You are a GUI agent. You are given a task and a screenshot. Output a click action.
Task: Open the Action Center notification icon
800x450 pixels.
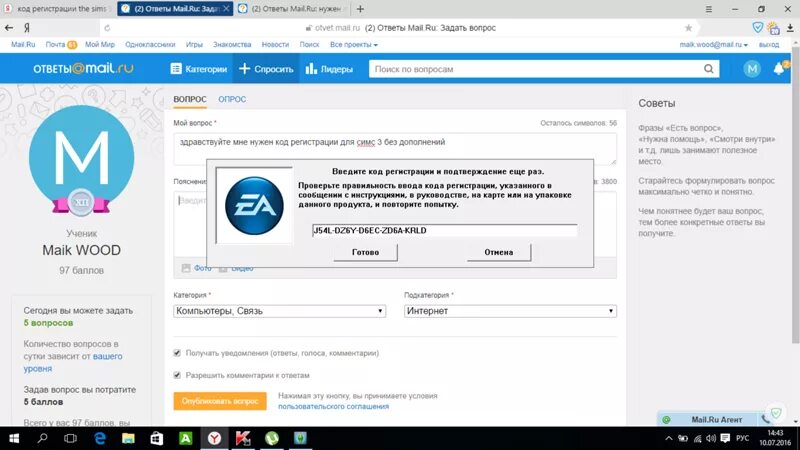[725, 438]
